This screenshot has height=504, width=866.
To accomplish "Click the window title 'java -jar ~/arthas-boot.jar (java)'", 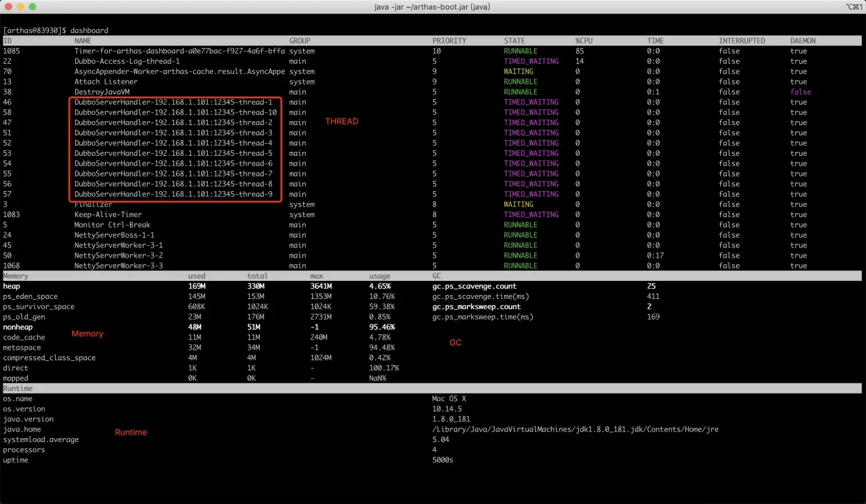I will [433, 7].
